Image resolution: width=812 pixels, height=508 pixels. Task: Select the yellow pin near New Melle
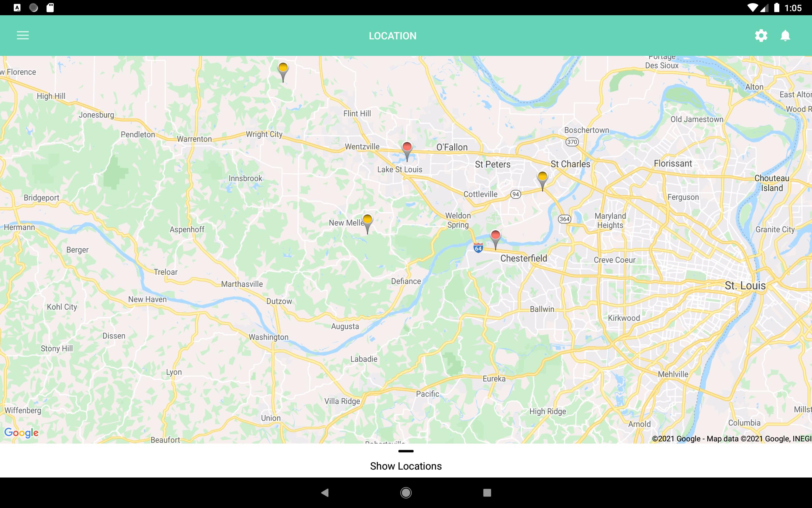click(x=367, y=224)
